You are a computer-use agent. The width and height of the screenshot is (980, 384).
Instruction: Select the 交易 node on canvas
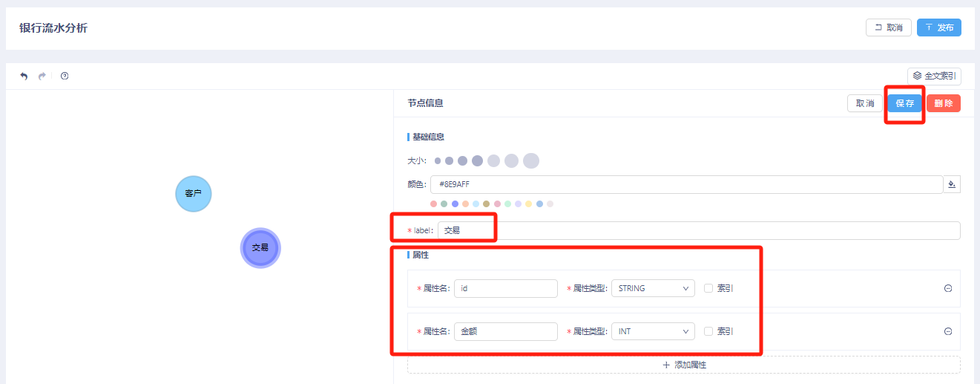260,248
